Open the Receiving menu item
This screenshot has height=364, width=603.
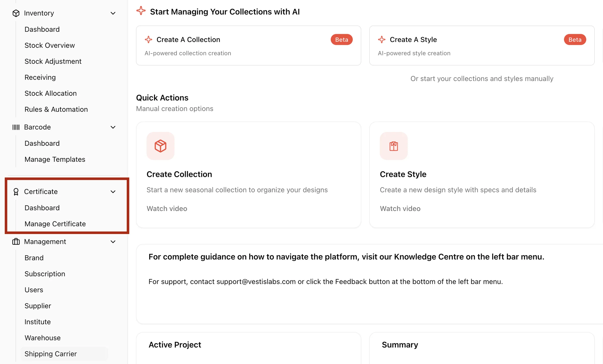(40, 77)
